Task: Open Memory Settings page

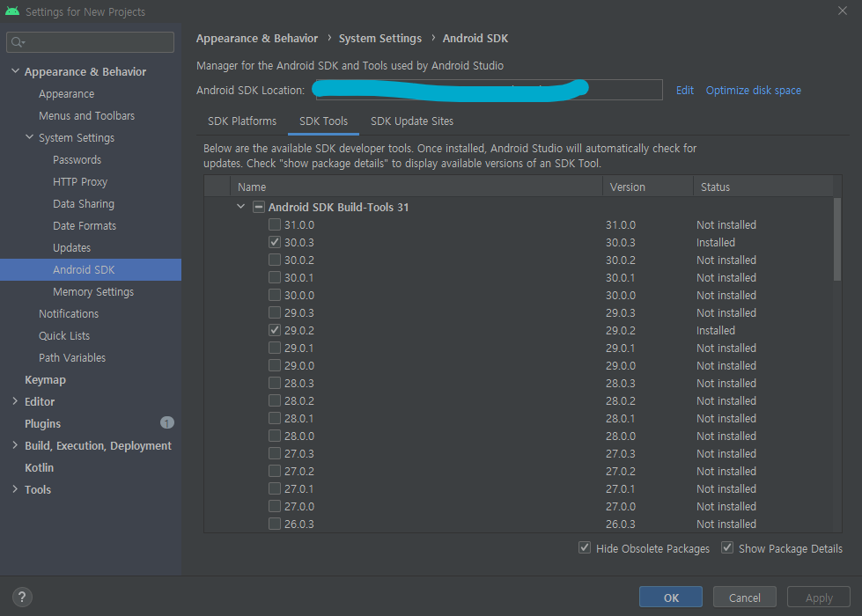Action: point(93,292)
